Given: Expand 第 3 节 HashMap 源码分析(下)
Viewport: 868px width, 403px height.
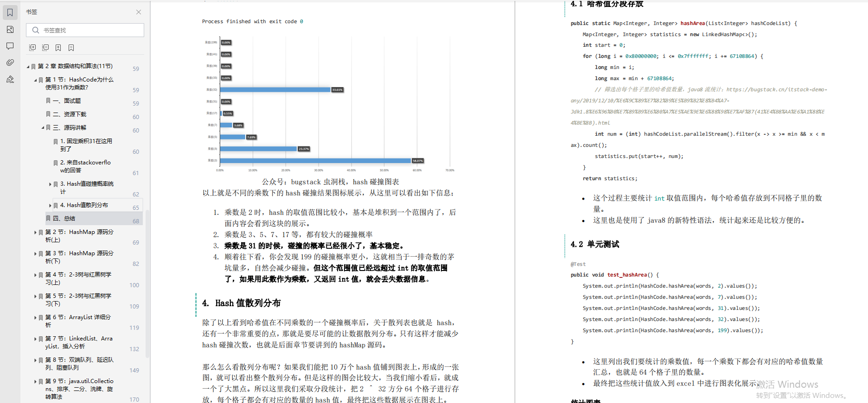Looking at the screenshot, I should coord(35,254).
